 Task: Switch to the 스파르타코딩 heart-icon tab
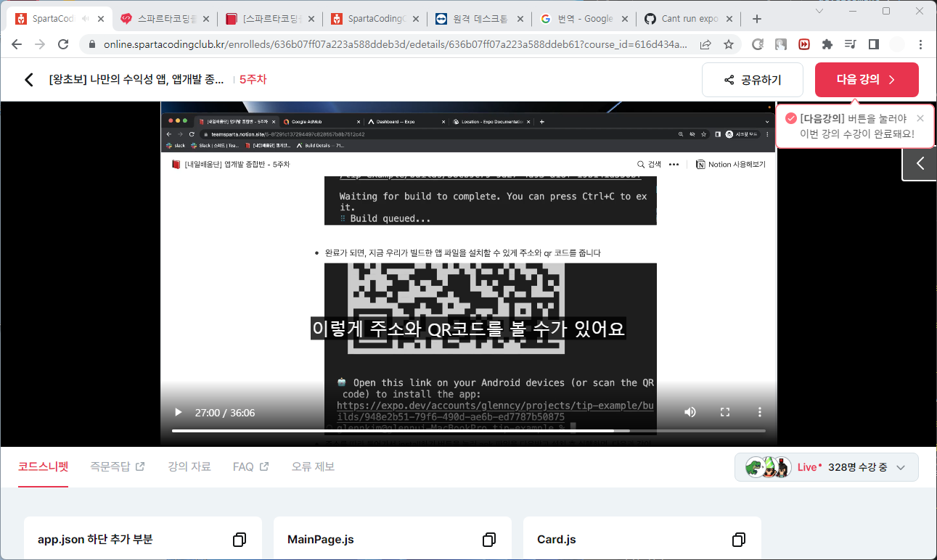tap(164, 19)
